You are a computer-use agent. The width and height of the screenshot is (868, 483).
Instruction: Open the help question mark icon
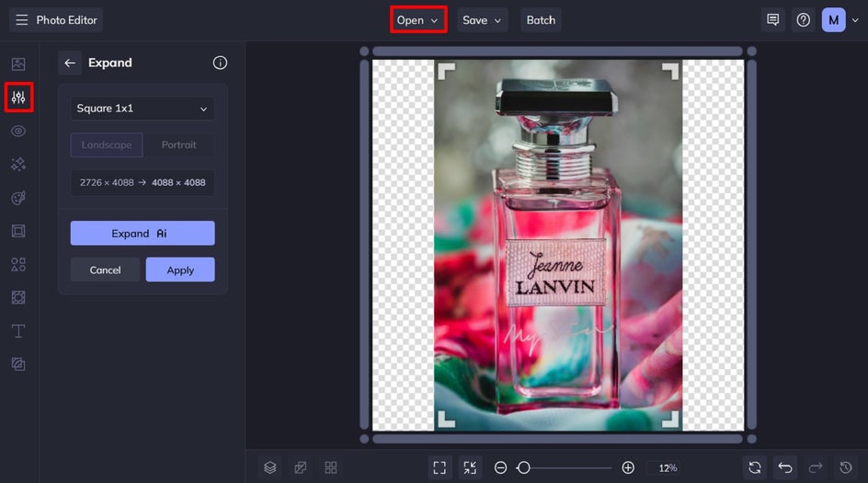(x=804, y=20)
